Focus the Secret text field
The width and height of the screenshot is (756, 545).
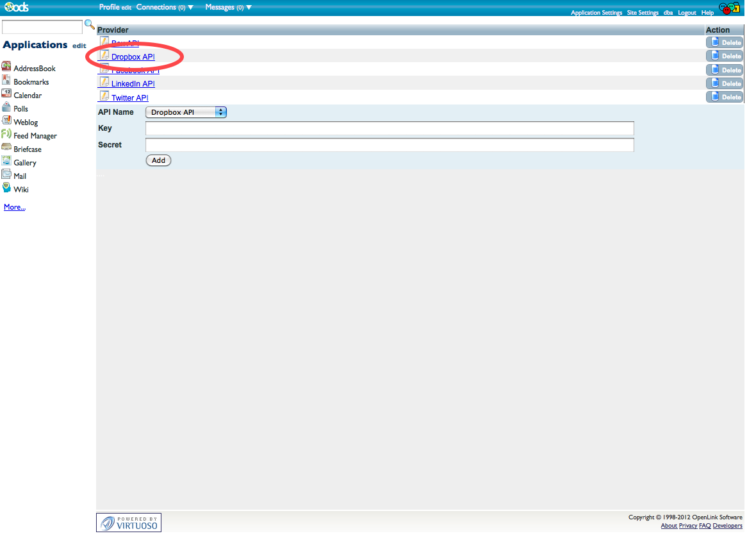pos(390,145)
